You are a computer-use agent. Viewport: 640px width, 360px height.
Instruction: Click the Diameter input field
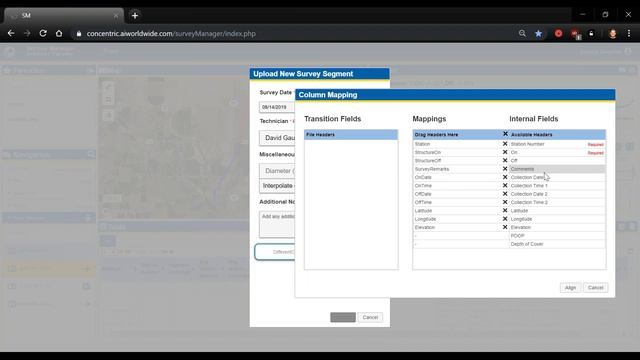[277, 171]
